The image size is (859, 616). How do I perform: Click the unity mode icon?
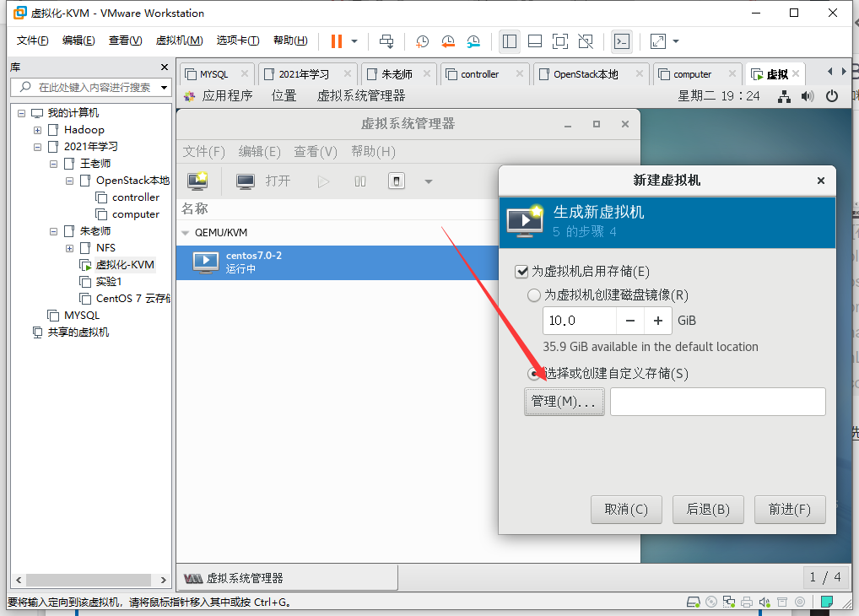pyautogui.click(x=586, y=41)
